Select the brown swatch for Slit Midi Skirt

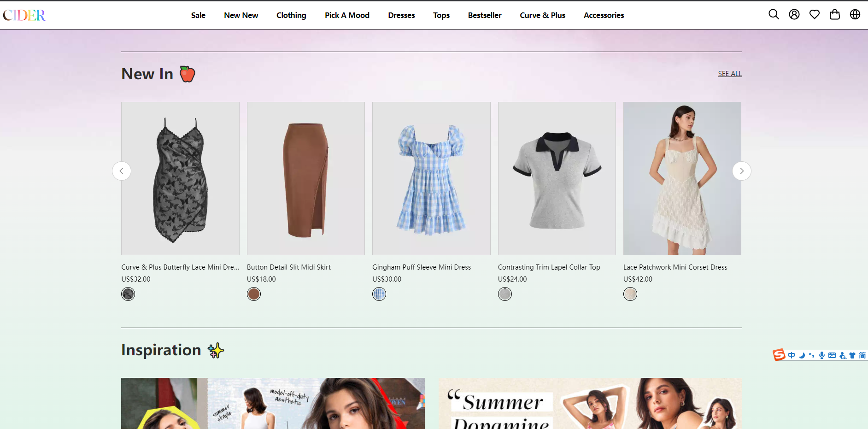254,294
